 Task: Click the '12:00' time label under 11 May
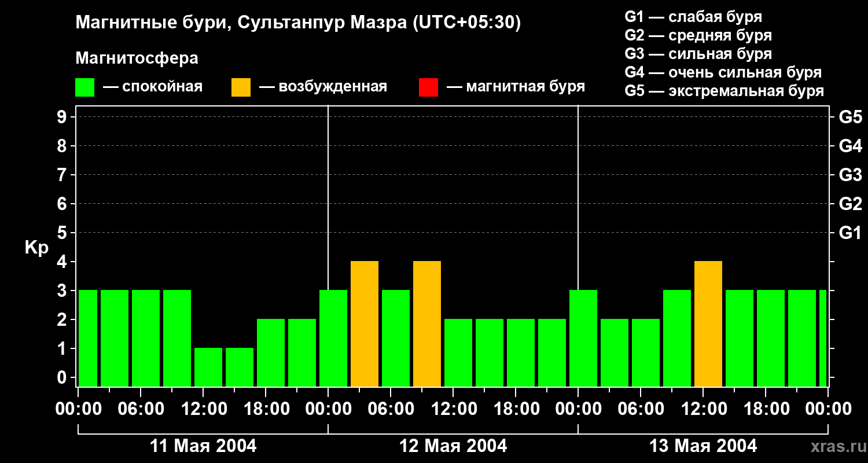coord(203,409)
